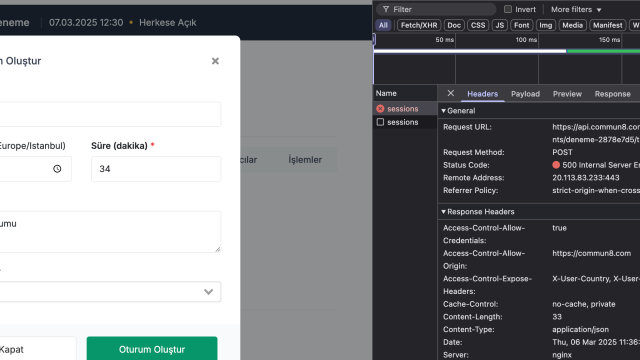Image resolution: width=640 pixels, height=360 pixels.
Task: Open the Response tab
Action: [613, 94]
